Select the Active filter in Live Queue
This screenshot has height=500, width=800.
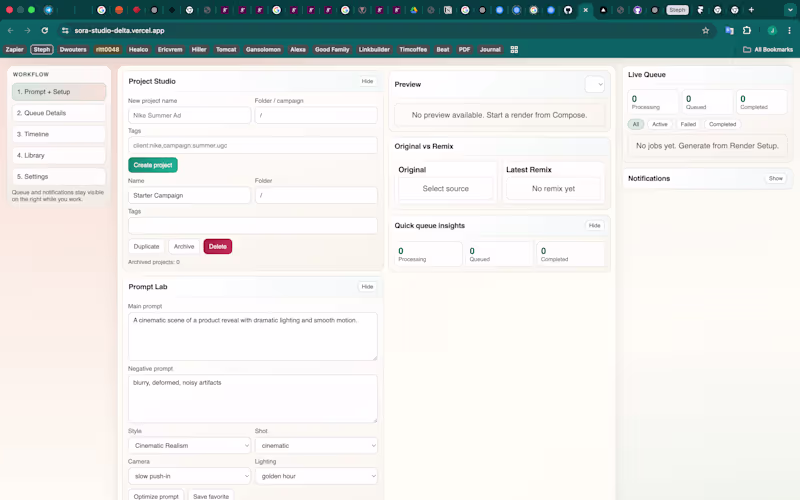660,124
